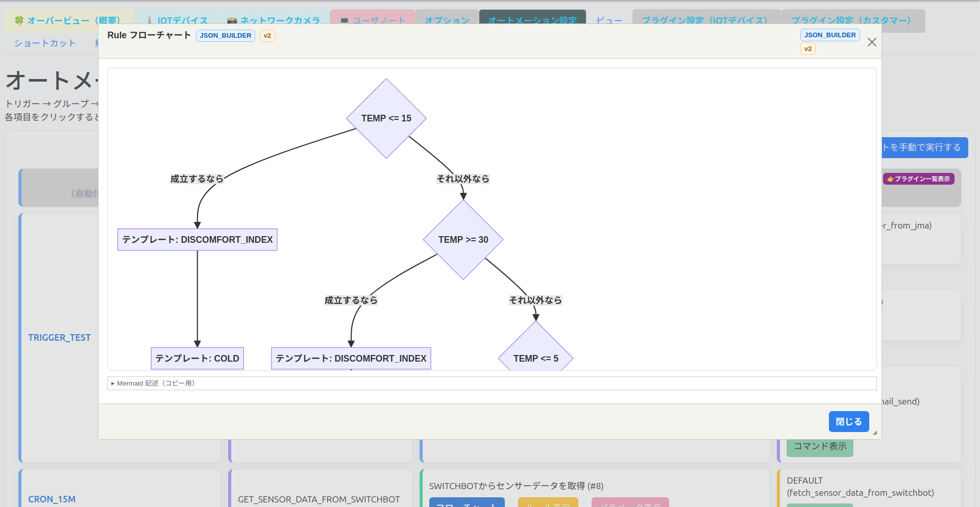Click the プラグイン一覧表示 button
The image size is (980, 507).
click(918, 179)
